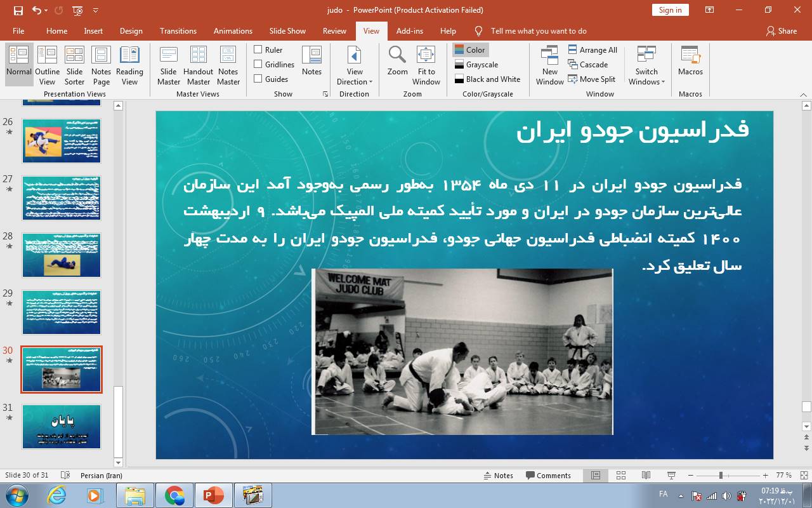Click the Zoom magnifier icon

coord(397,55)
